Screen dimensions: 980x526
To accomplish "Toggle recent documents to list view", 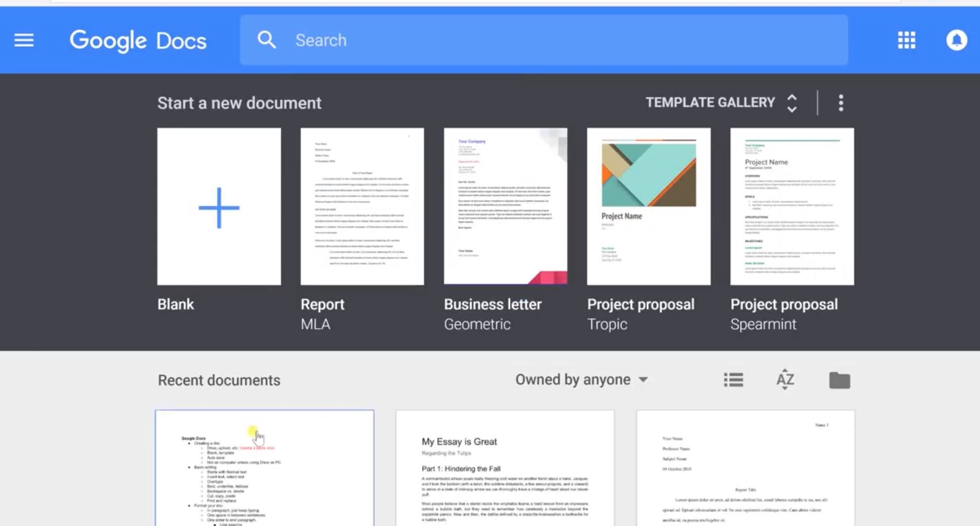I will point(733,379).
